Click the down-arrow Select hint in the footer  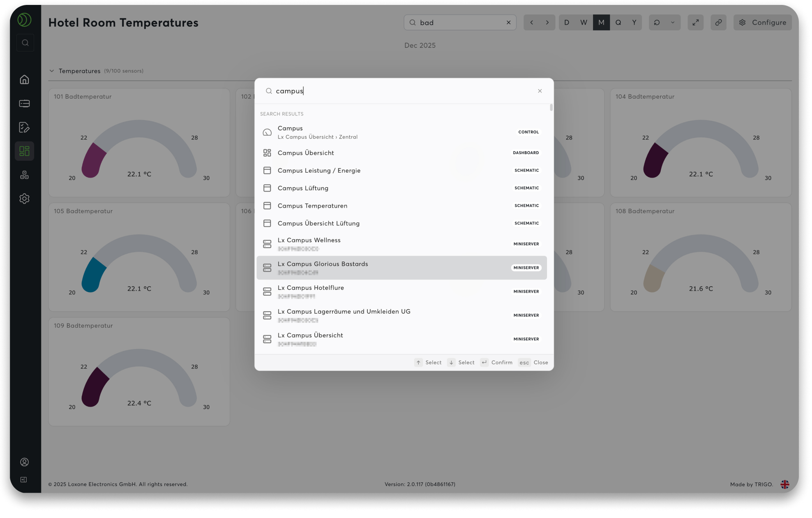pyautogui.click(x=461, y=363)
